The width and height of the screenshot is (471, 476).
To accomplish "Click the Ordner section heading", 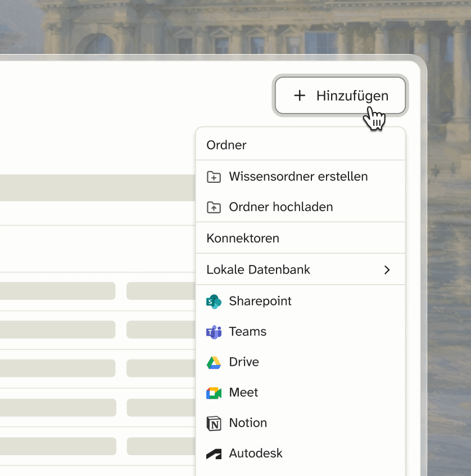I will pos(227,145).
